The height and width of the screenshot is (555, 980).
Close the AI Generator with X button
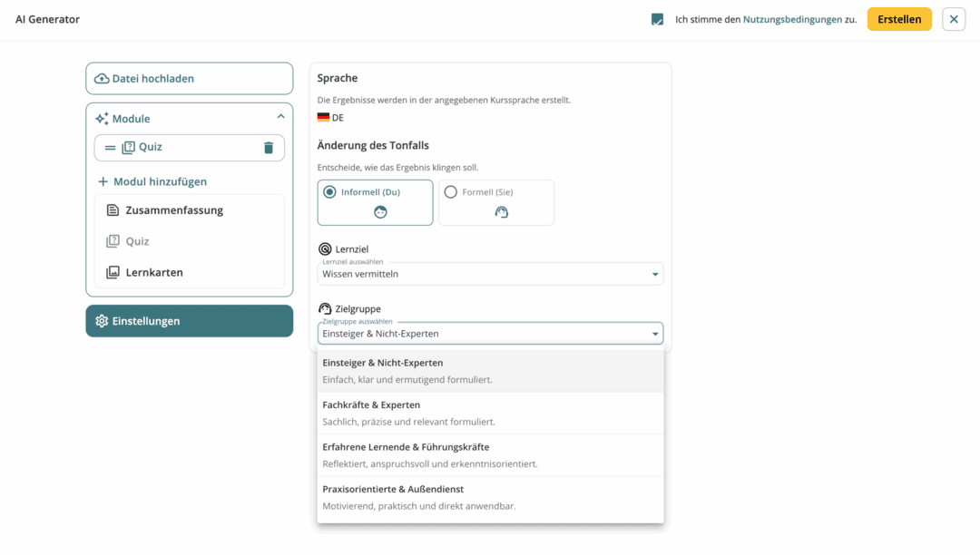(954, 19)
